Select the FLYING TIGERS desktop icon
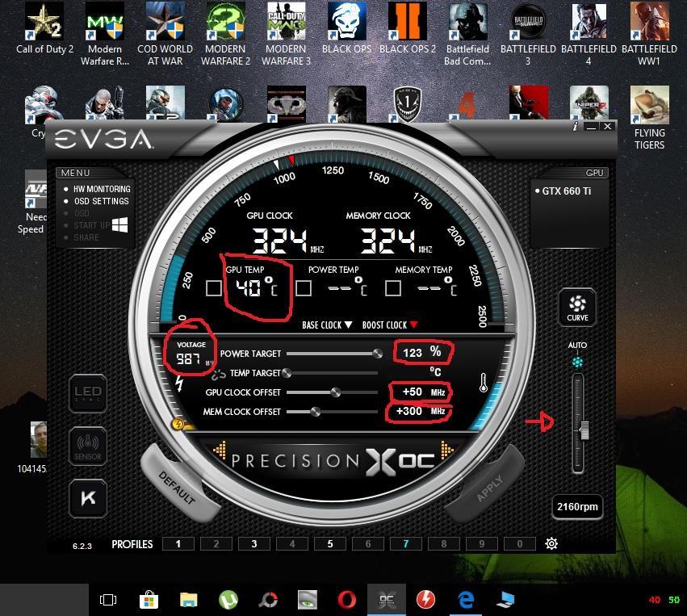This screenshot has height=616, width=687. coord(649,119)
